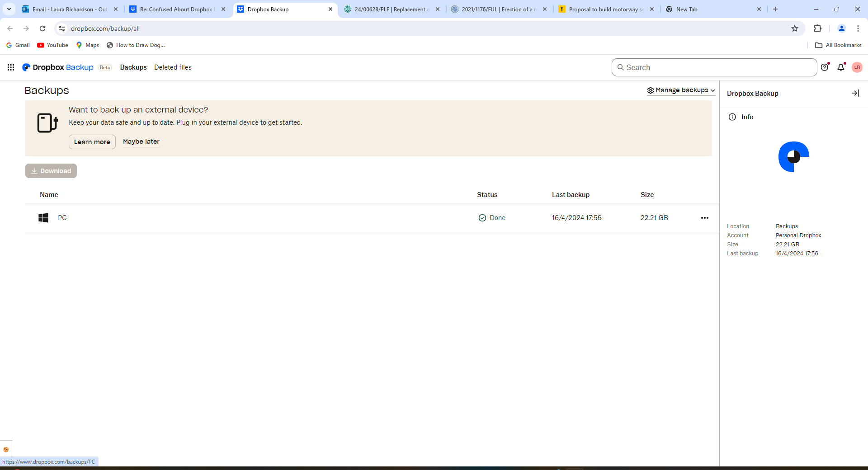868x470 pixels.
Task: Switch to the Email - Laura Richardson browser tab
Action: (x=70, y=9)
